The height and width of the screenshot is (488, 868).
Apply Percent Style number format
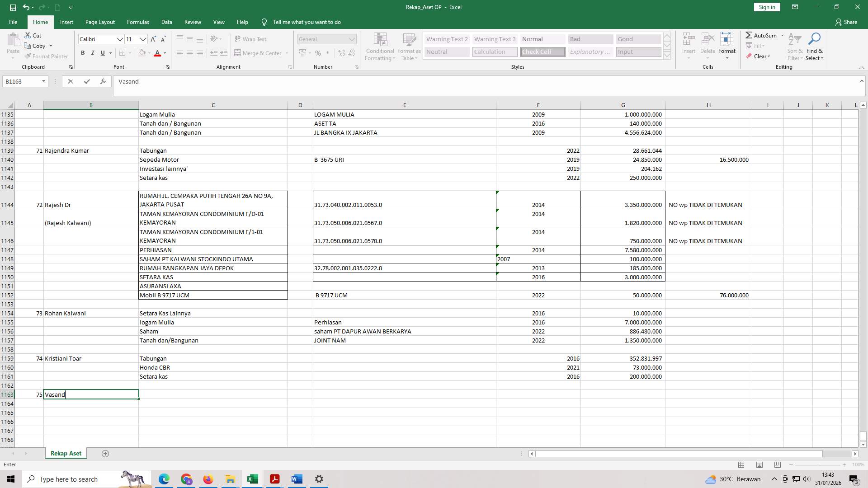pyautogui.click(x=318, y=53)
